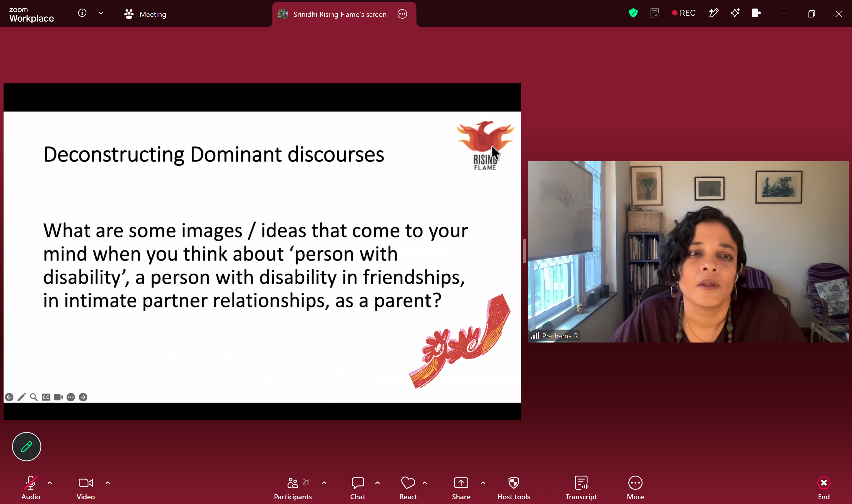Expand chat options chevron
Viewport: 852px width, 504px height.
pos(377,483)
